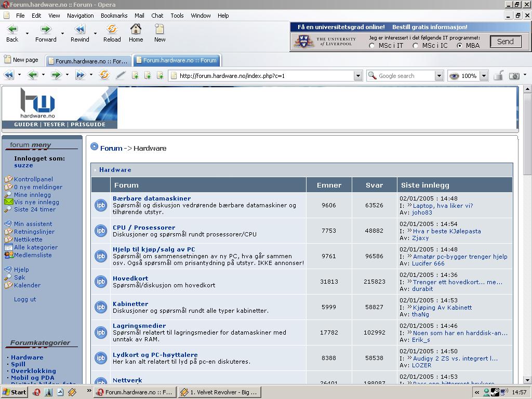Open the Bookmarks menu
532x399 pixels.
(114, 16)
